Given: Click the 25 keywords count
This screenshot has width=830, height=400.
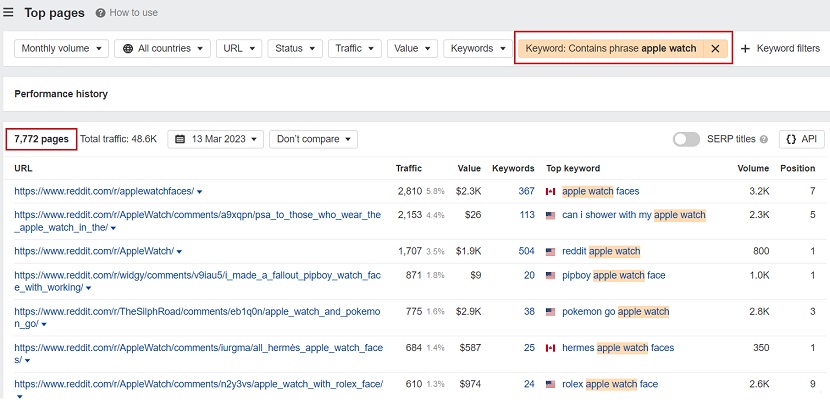Looking at the screenshot, I should pos(529,348).
